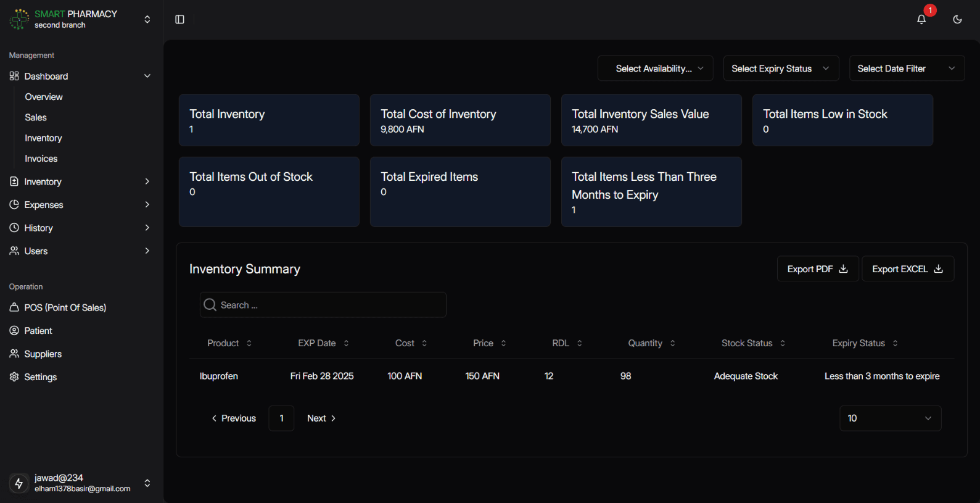Click the Settings gear icon
This screenshot has height=503, width=980.
tap(14, 376)
